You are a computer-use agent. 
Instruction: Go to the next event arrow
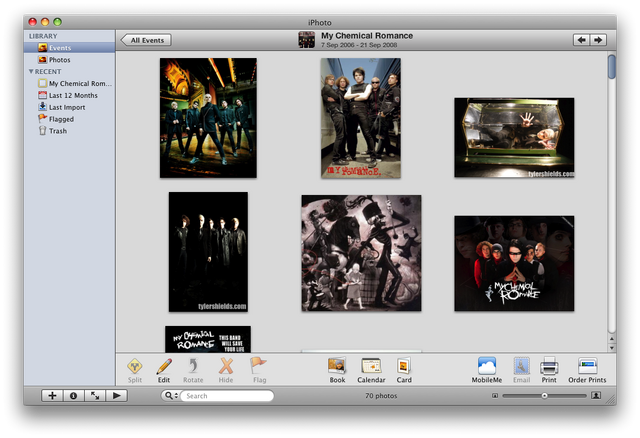tap(598, 40)
